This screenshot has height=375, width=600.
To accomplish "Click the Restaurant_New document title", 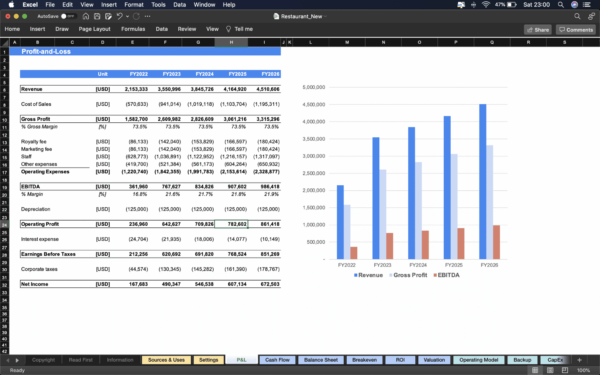I will click(x=301, y=16).
